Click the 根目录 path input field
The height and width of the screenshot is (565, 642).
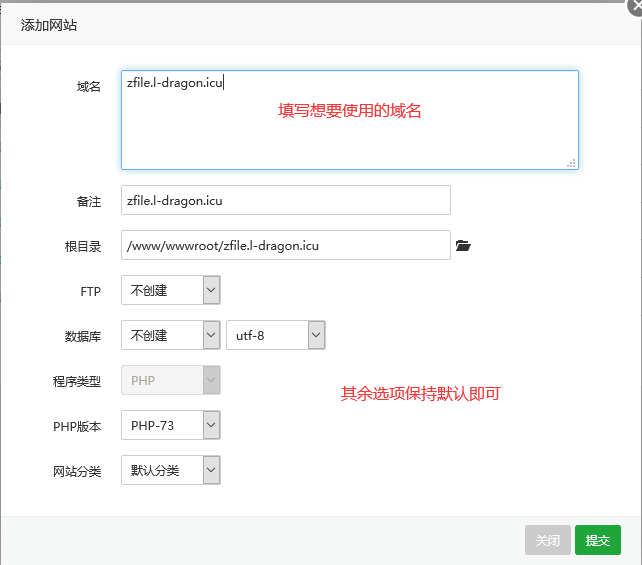(285, 245)
